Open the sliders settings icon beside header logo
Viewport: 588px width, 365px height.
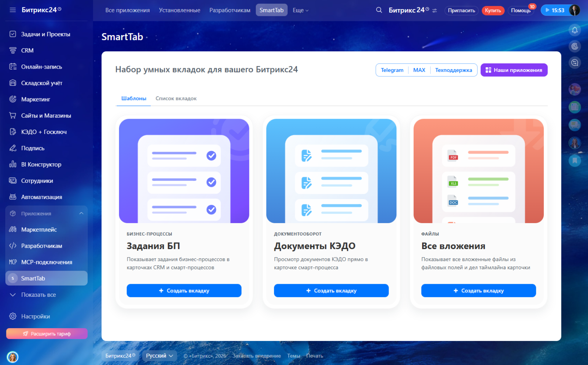(435, 10)
